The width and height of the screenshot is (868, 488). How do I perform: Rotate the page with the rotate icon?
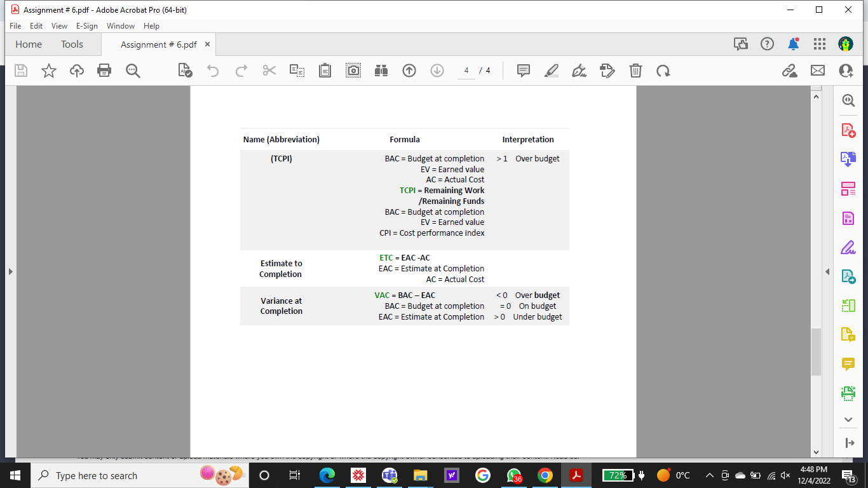(663, 71)
